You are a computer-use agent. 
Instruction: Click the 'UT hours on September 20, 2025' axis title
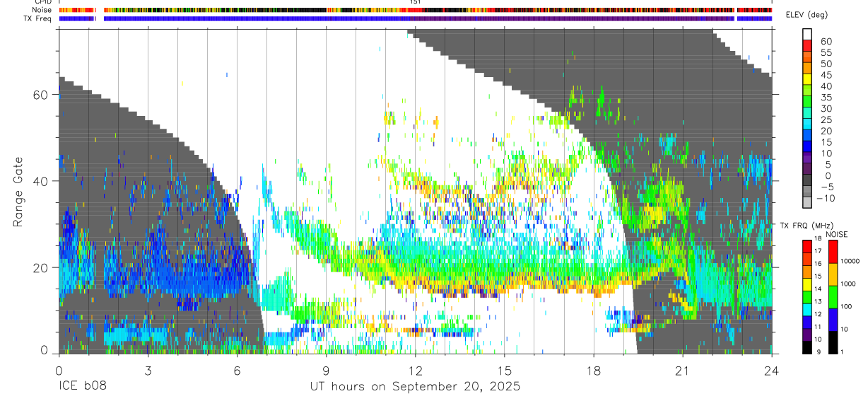click(x=415, y=387)
